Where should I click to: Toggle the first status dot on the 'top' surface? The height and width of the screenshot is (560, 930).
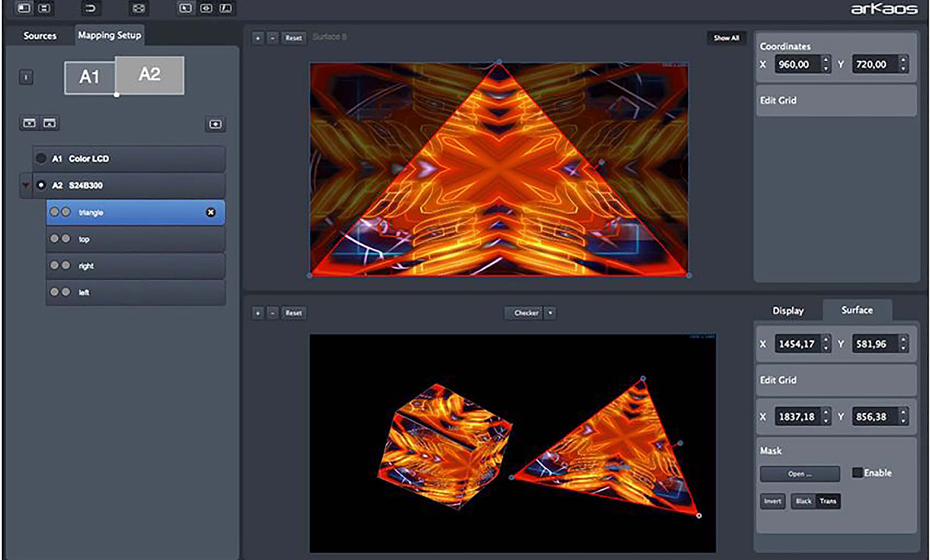point(55,239)
